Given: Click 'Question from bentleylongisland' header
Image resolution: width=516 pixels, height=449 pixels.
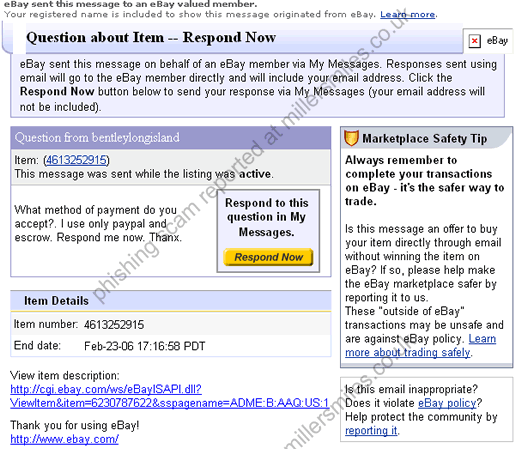Looking at the screenshot, I should coord(97,137).
